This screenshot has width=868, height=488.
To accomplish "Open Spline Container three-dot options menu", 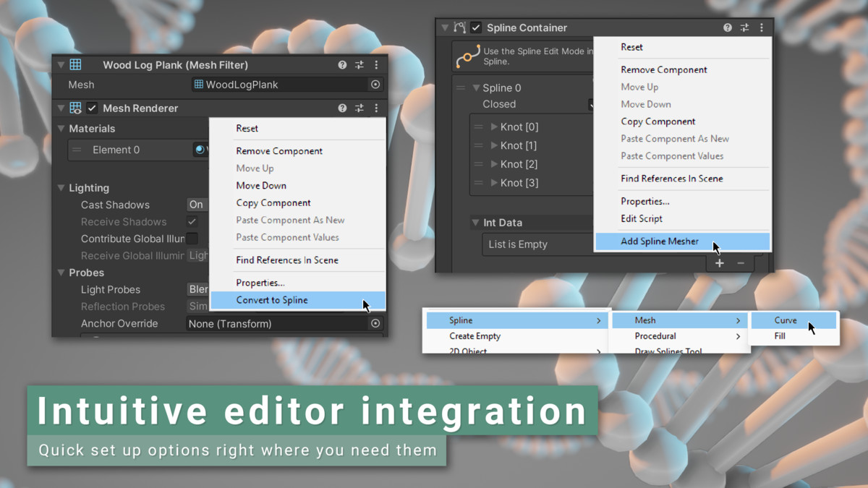I will (761, 28).
